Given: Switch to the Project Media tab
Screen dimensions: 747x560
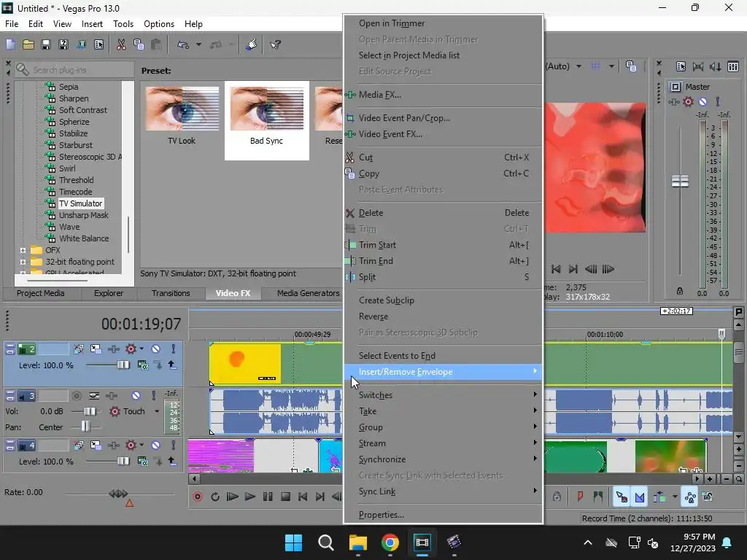Looking at the screenshot, I should pyautogui.click(x=41, y=293).
